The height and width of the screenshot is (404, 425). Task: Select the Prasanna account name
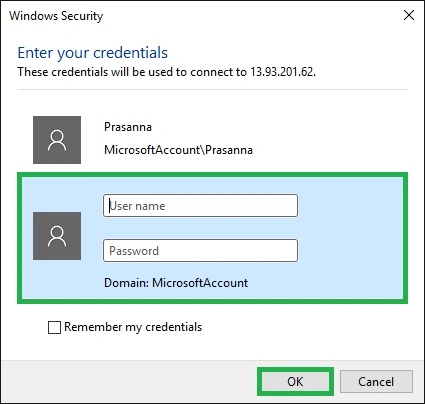pos(128,127)
